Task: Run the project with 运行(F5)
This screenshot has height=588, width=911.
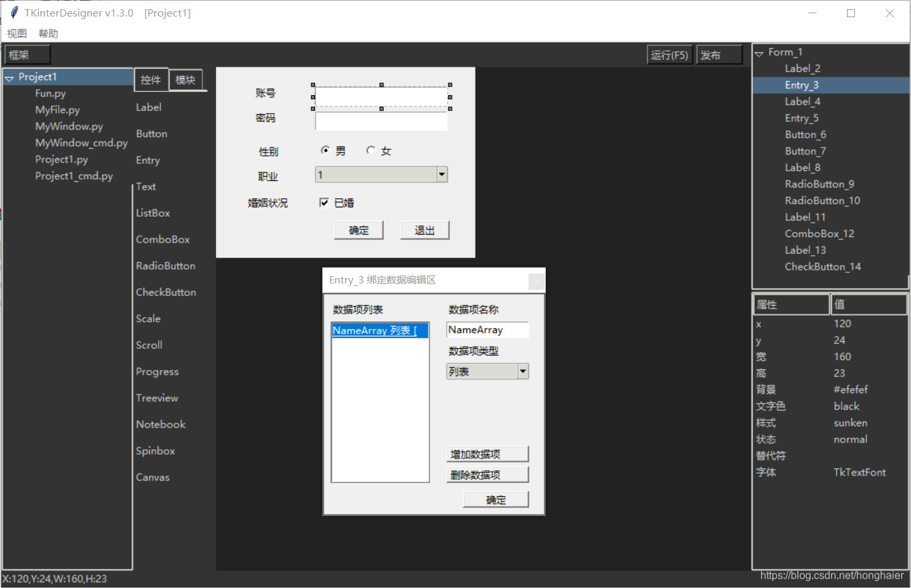Action: click(669, 55)
